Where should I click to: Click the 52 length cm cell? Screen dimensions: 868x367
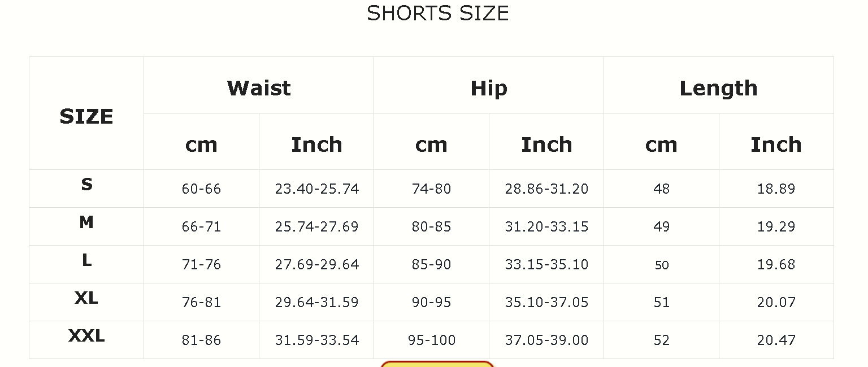[661, 340]
